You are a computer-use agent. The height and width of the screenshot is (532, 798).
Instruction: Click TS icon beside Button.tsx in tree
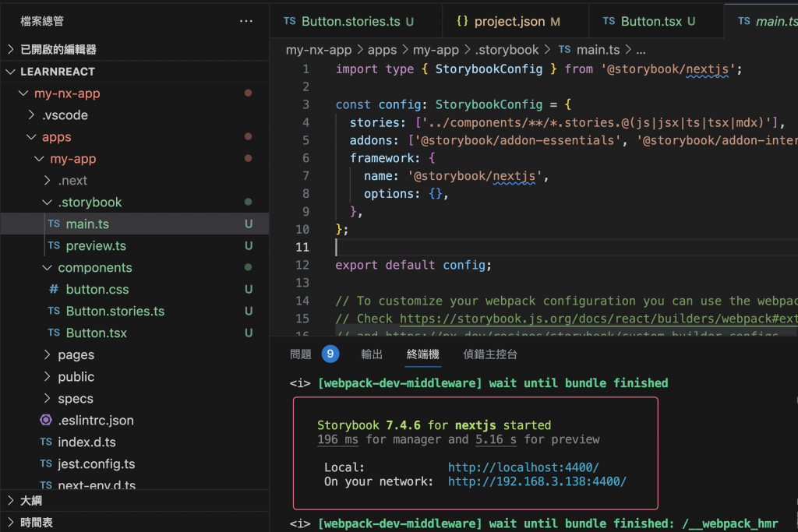[54, 333]
